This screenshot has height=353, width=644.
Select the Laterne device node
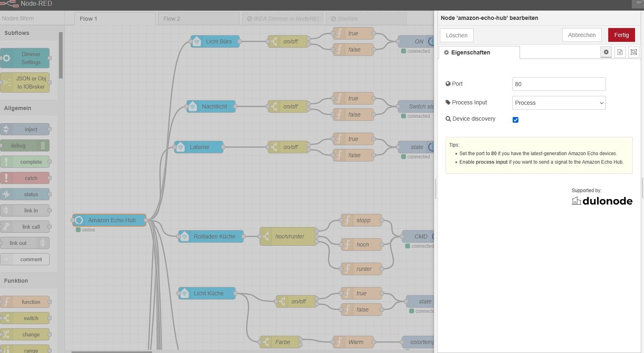199,147
